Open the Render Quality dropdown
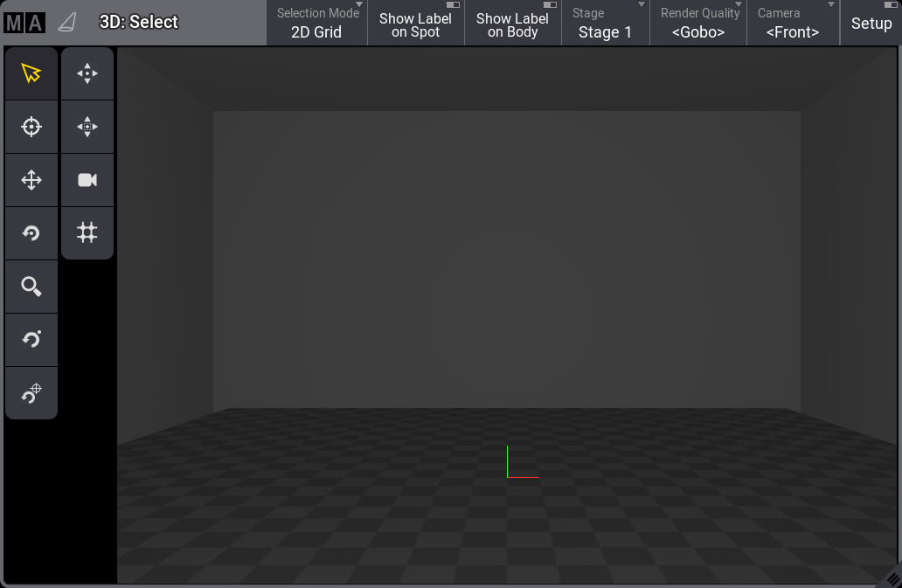902x588 pixels. click(698, 24)
